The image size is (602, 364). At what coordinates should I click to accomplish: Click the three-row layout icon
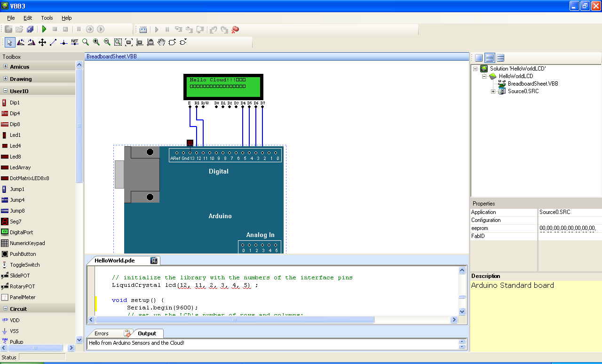(x=500, y=58)
